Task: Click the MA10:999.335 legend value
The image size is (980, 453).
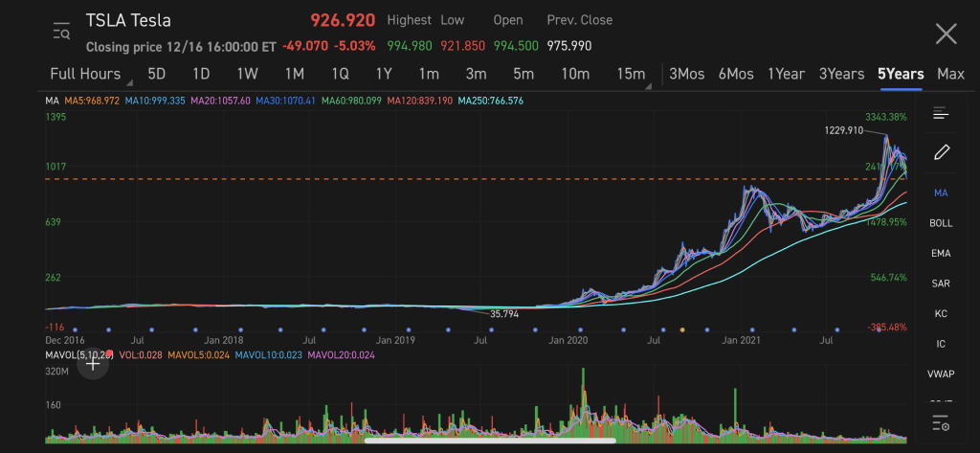Action: (155, 101)
